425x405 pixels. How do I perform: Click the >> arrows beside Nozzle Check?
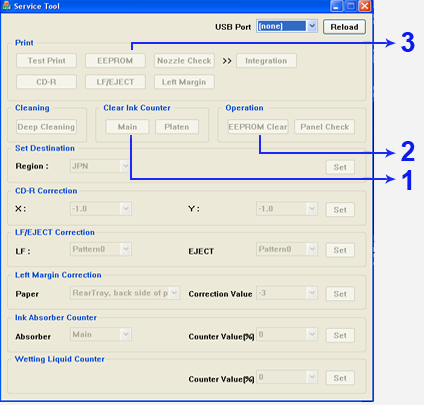[x=227, y=61]
